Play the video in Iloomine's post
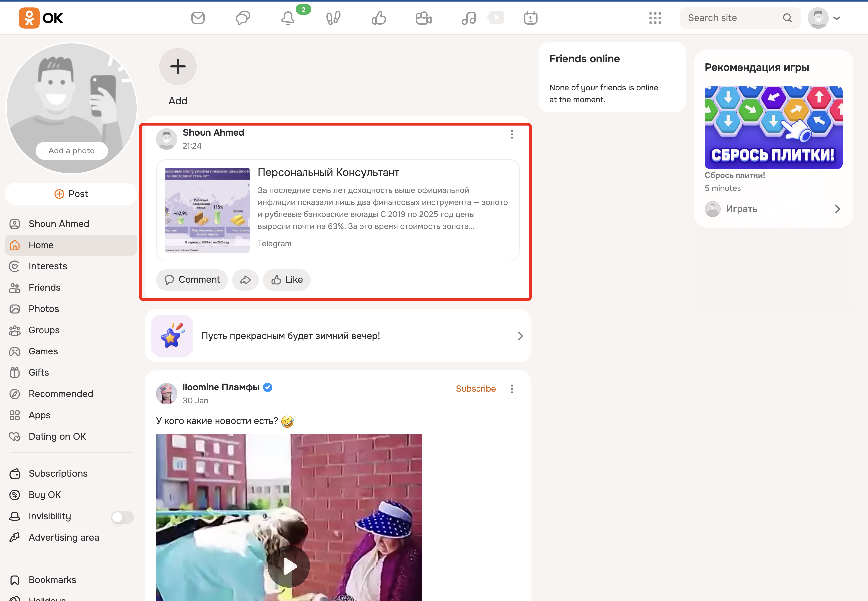This screenshot has height=601, width=868. point(289,566)
